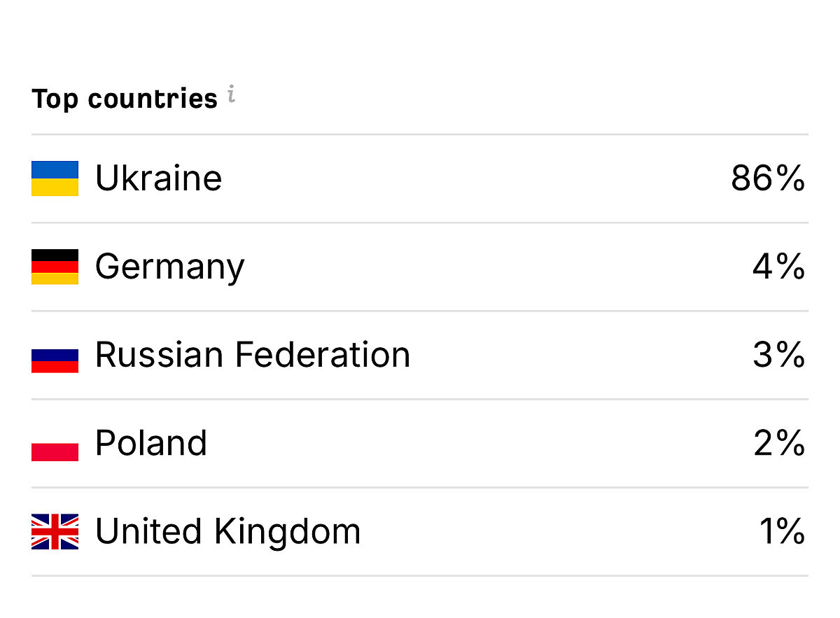Click the Top countries heading
The image size is (840, 618).
tap(125, 99)
